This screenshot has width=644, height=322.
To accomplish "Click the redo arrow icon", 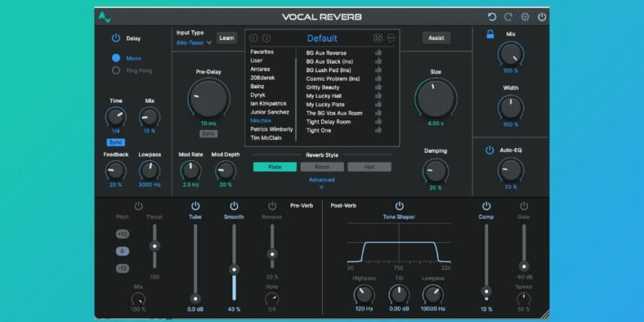I will click(x=509, y=17).
